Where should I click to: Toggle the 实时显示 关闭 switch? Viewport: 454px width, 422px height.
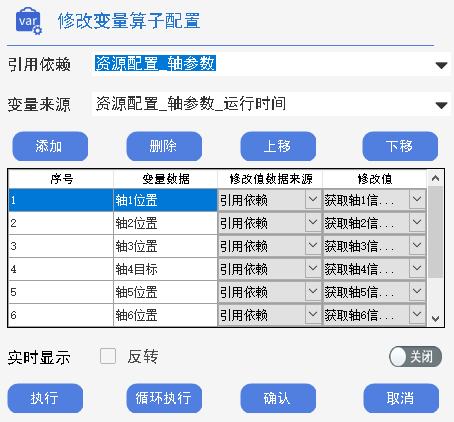(x=415, y=357)
